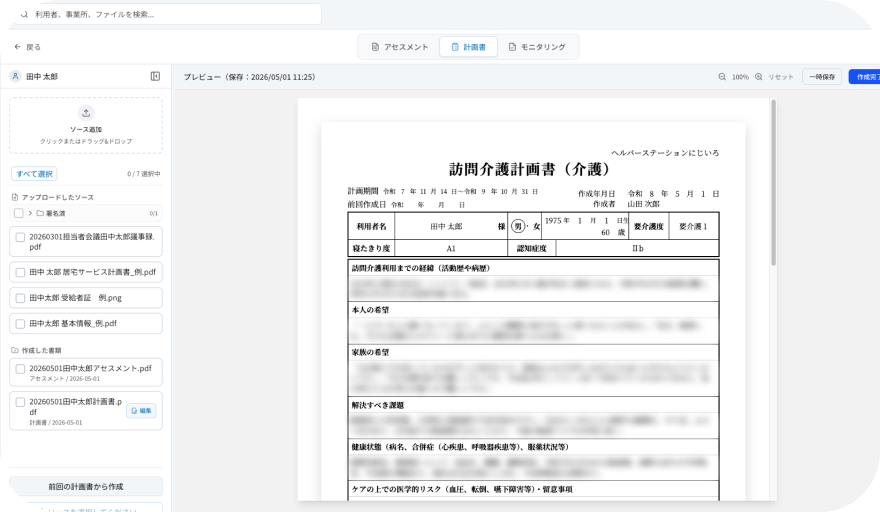
Task: Check 田中 太郎 居宅サービス計画書_例.pdf checkbox
Action: pos(20,272)
